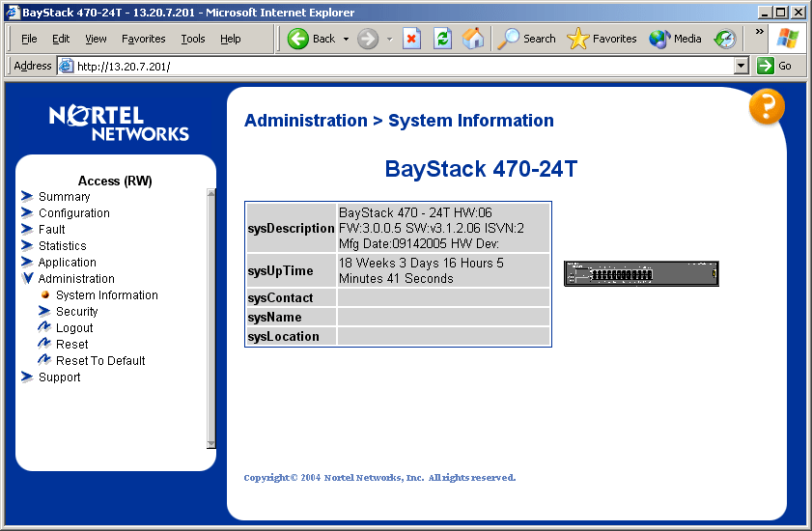This screenshot has height=531, width=812.
Task: Open the Forward history dropdown arrow
Action: (x=389, y=39)
